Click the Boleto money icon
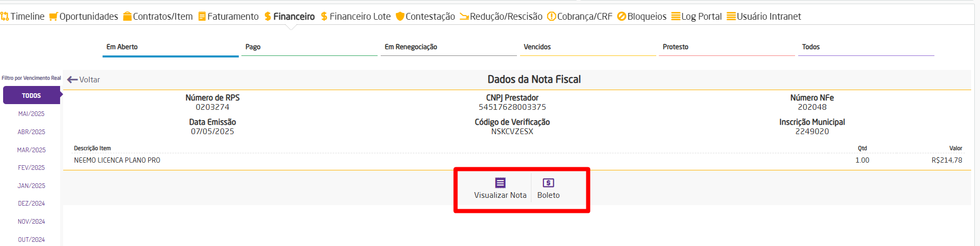The image size is (980, 246). (549, 183)
